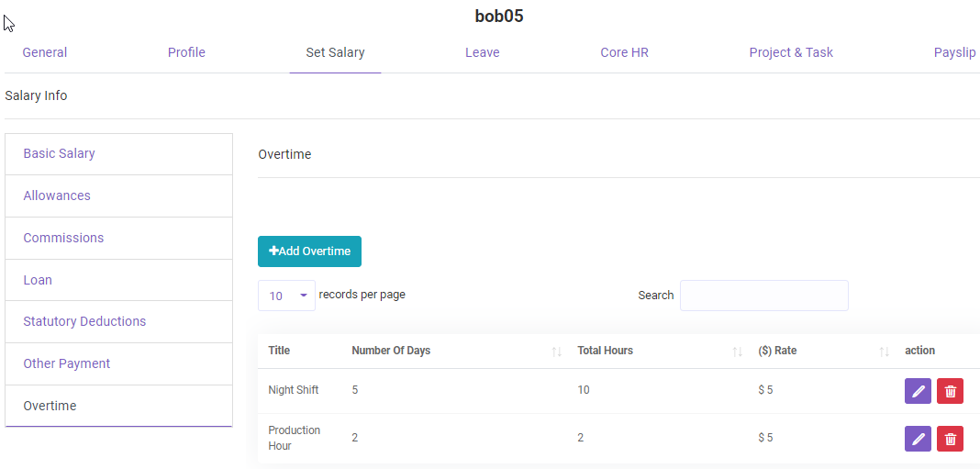The image size is (980, 469).
Task: Go to the Leave tab
Action: click(x=482, y=52)
